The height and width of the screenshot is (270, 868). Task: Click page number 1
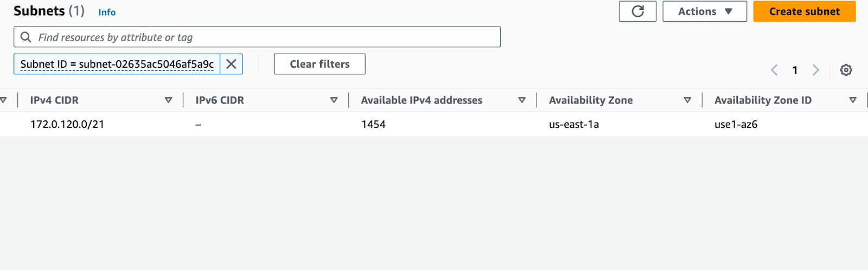click(795, 70)
